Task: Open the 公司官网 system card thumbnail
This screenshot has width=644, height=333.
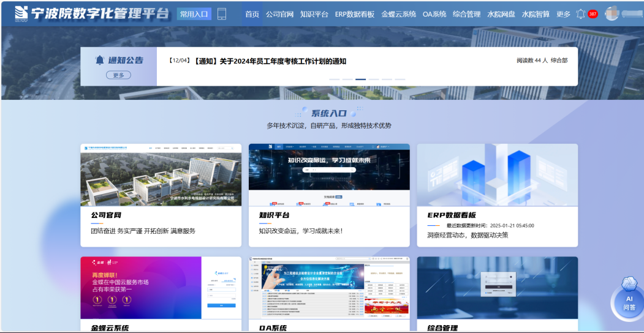Action: 161,175
